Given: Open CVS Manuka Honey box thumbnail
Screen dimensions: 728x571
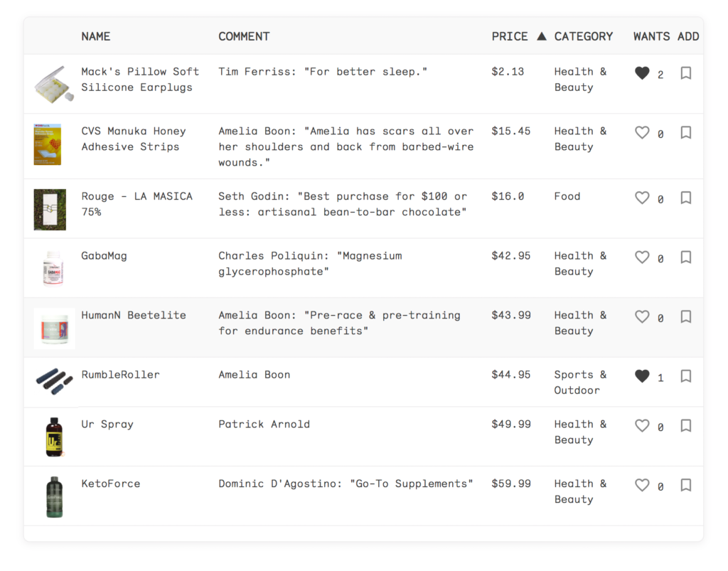Looking at the screenshot, I should 48,144.
